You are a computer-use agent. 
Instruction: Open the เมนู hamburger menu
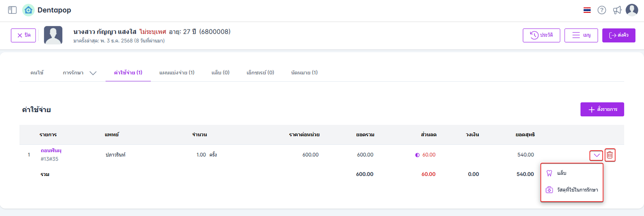[581, 35]
